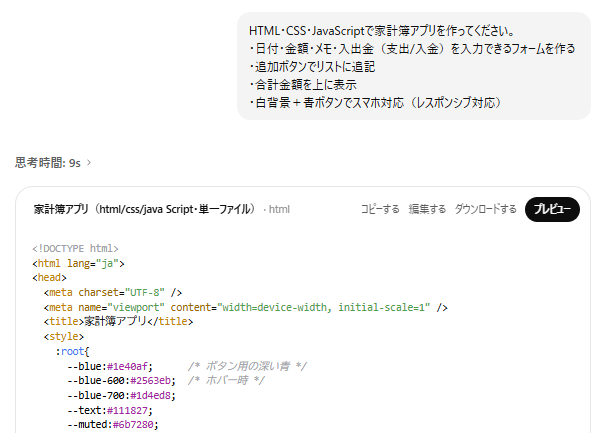Click ダウンロードする to download the file
This screenshot has width=606, height=433.
pyautogui.click(x=485, y=209)
